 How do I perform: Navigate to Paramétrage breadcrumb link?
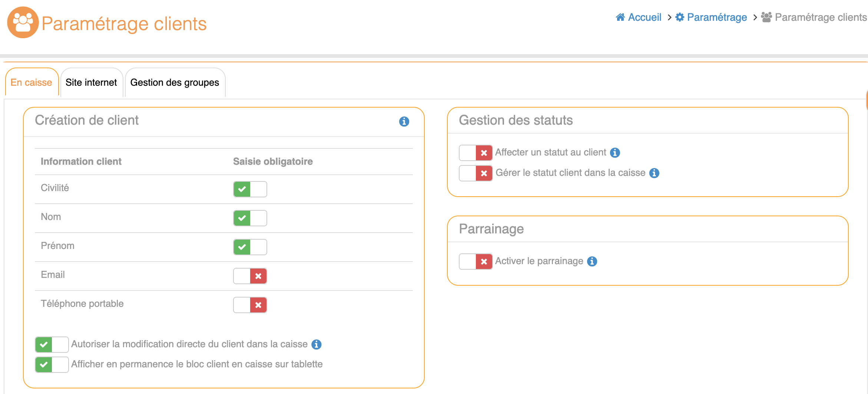717,17
